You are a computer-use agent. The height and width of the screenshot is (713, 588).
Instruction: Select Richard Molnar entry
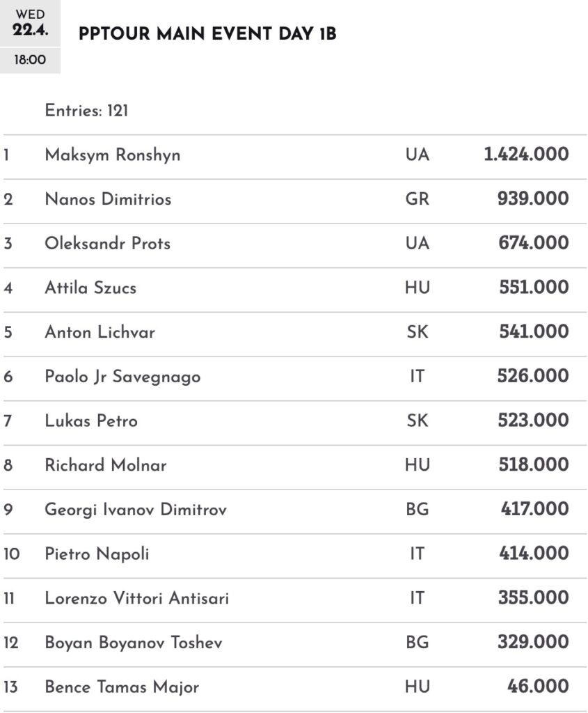click(106, 465)
